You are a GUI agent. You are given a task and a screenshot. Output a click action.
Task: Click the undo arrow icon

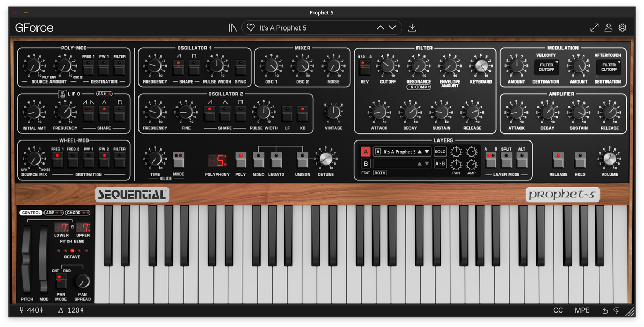605,310
